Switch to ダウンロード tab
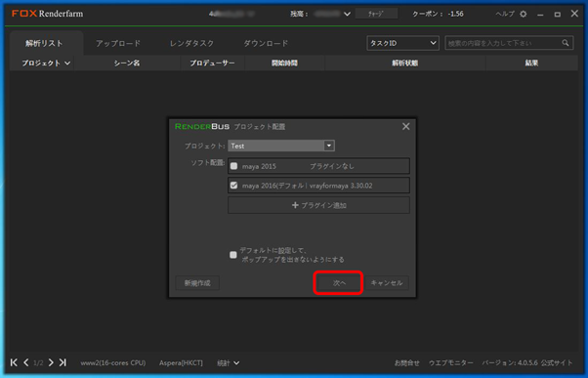588x378 pixels. click(x=266, y=43)
